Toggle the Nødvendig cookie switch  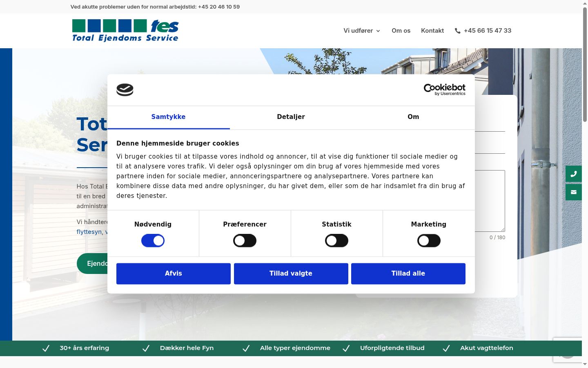153,241
